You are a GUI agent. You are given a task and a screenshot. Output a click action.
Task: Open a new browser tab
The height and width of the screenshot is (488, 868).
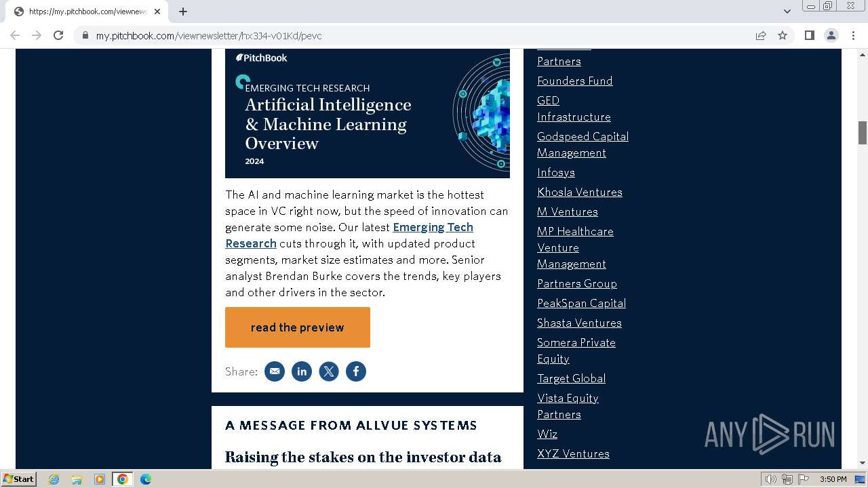[183, 12]
